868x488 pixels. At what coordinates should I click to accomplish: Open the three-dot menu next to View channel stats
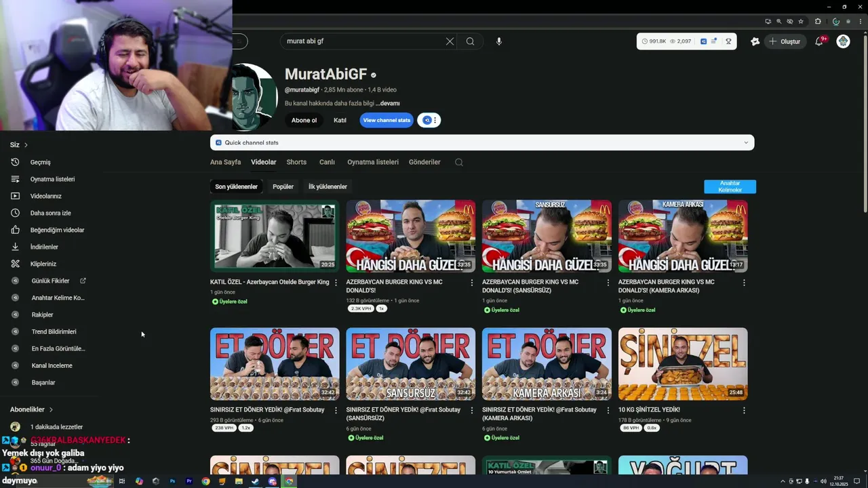(x=435, y=120)
